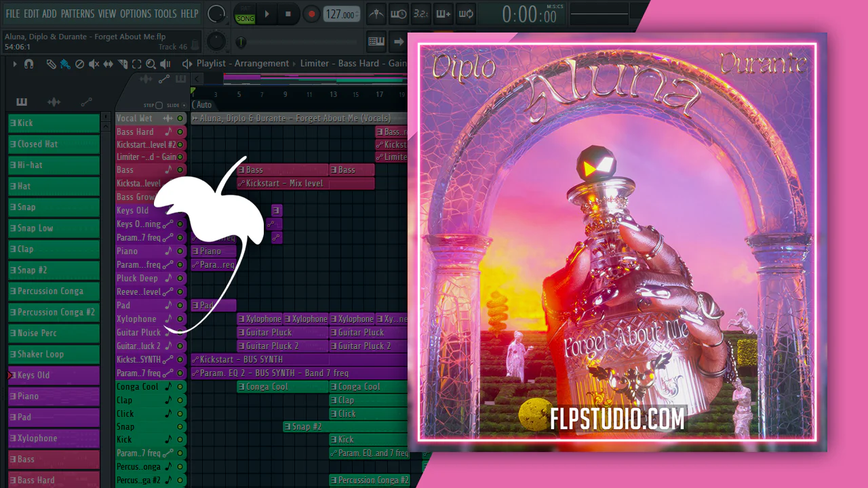Screen dimensions: 868x488
Task: Show audio clips in picker panel
Action: (54, 102)
